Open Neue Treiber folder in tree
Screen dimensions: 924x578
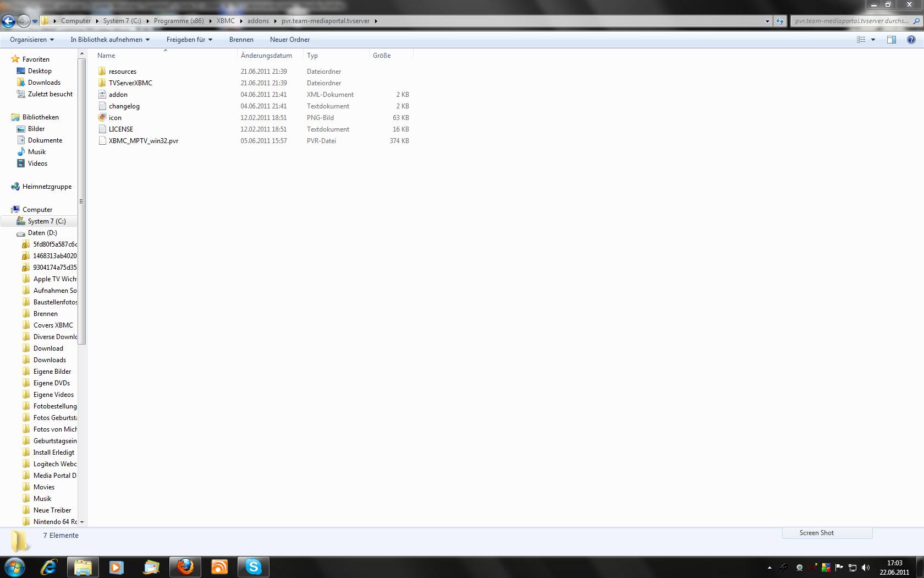pos(52,510)
